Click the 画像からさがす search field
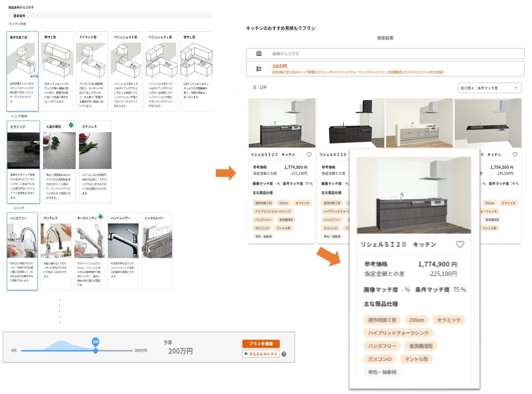This screenshot has height=394, width=532. click(385, 53)
